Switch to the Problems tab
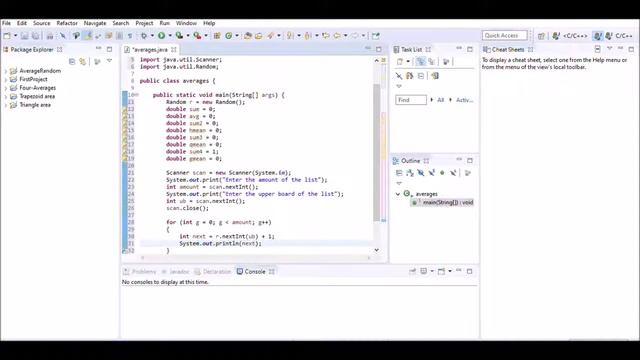 pos(140,272)
